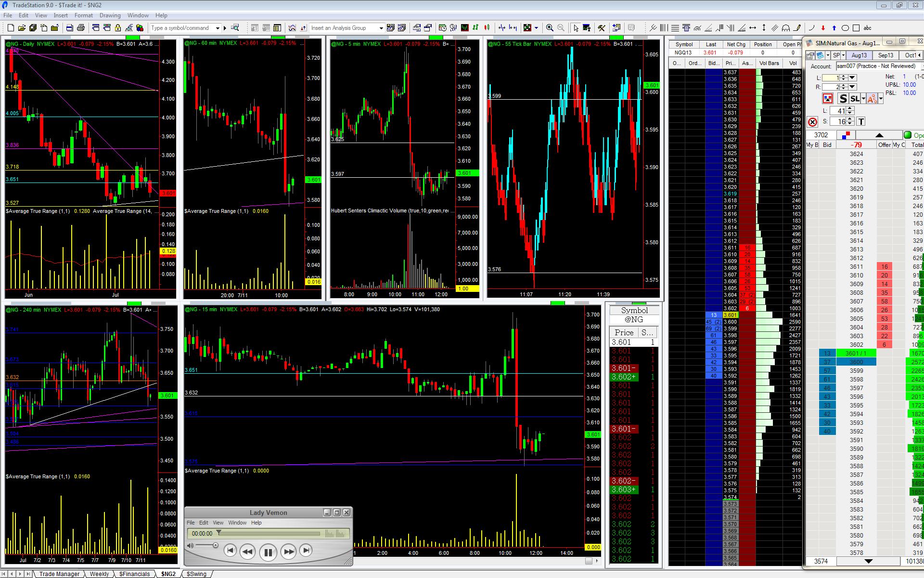The image size is (924, 578).
Task: Select the ellipse drawing tool
Action: [x=845, y=28]
